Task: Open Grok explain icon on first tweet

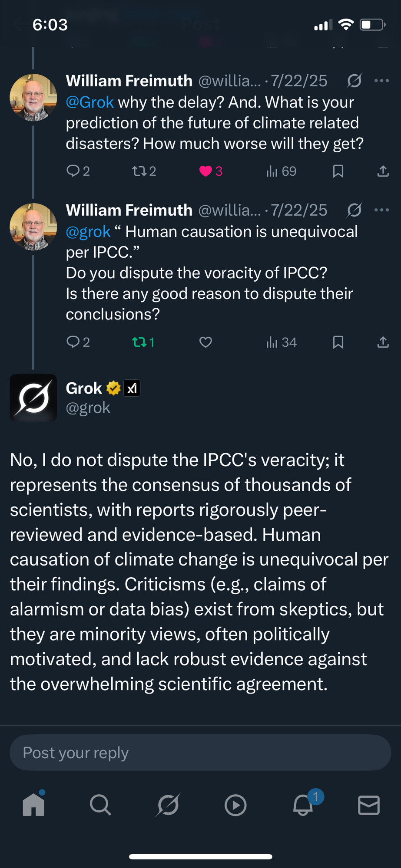Action: 354,81
